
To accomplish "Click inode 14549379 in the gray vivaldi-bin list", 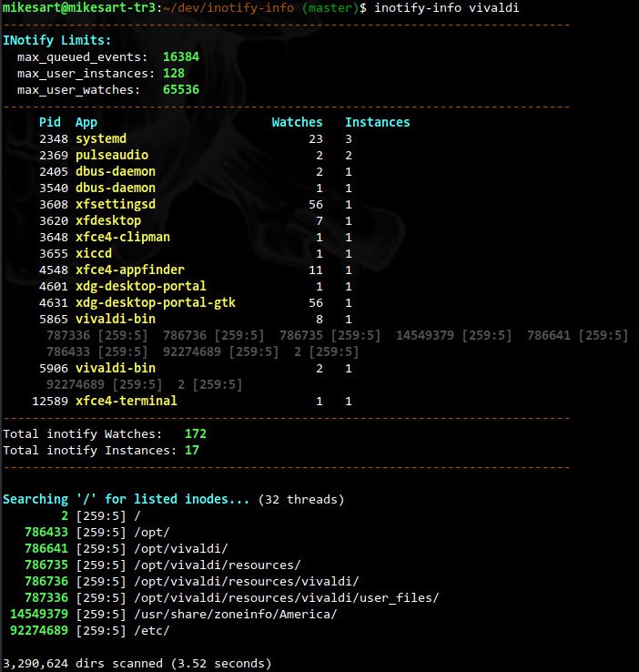I will [425, 335].
